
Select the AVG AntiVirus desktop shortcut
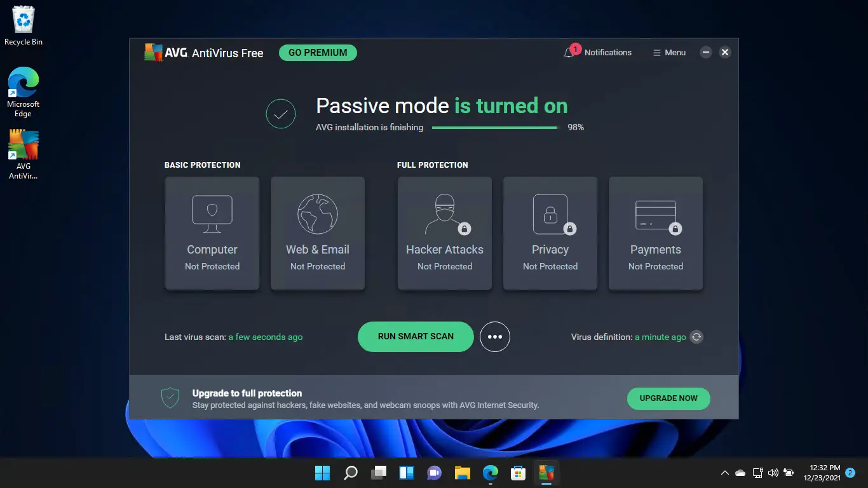tap(24, 154)
